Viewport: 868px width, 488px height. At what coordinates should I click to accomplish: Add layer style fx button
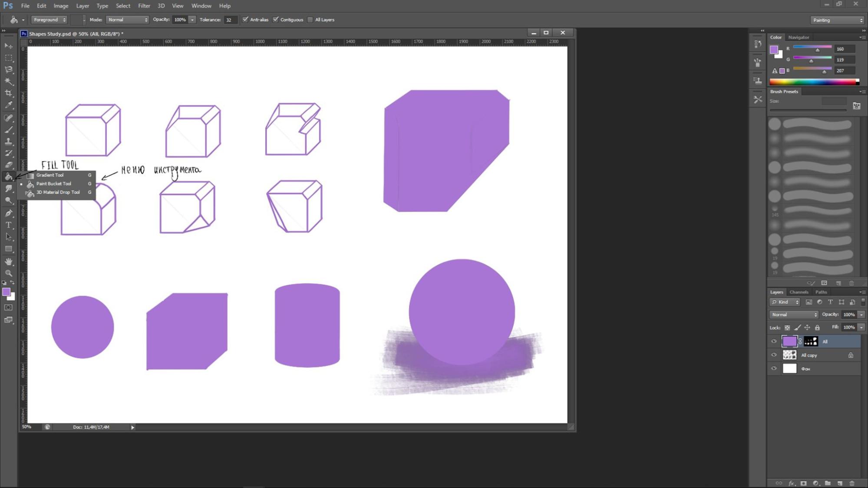click(791, 483)
